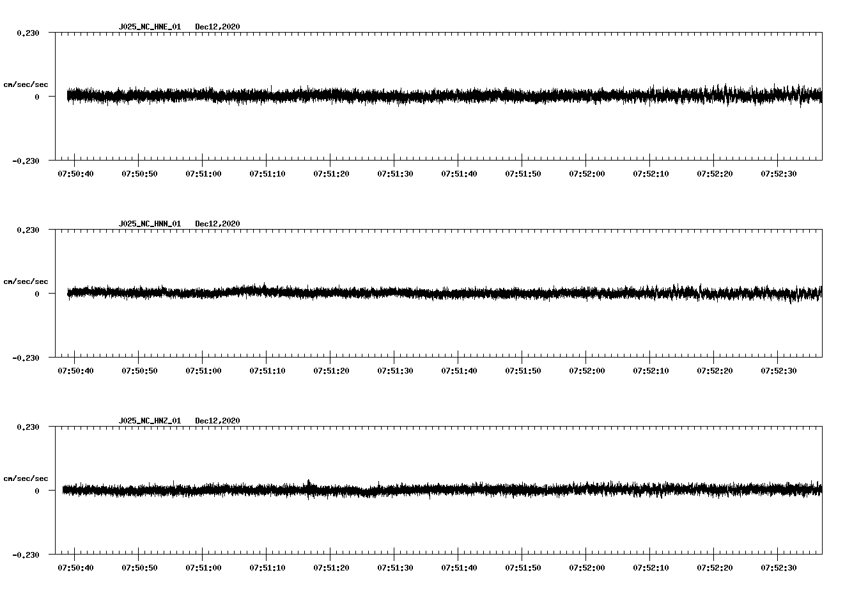Select the J025_NC_HNZ_01 channel label
Image resolution: width=868 pixels, height=591 pixels.
point(149,420)
